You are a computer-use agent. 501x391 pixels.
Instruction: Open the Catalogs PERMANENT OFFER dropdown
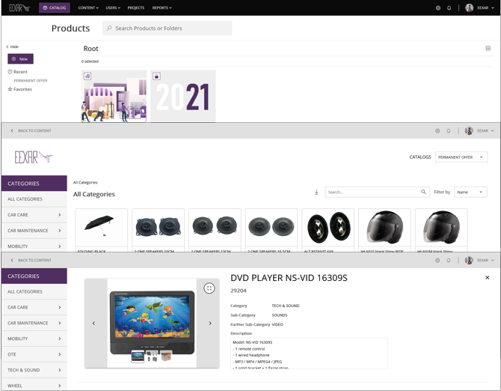[x=461, y=157]
